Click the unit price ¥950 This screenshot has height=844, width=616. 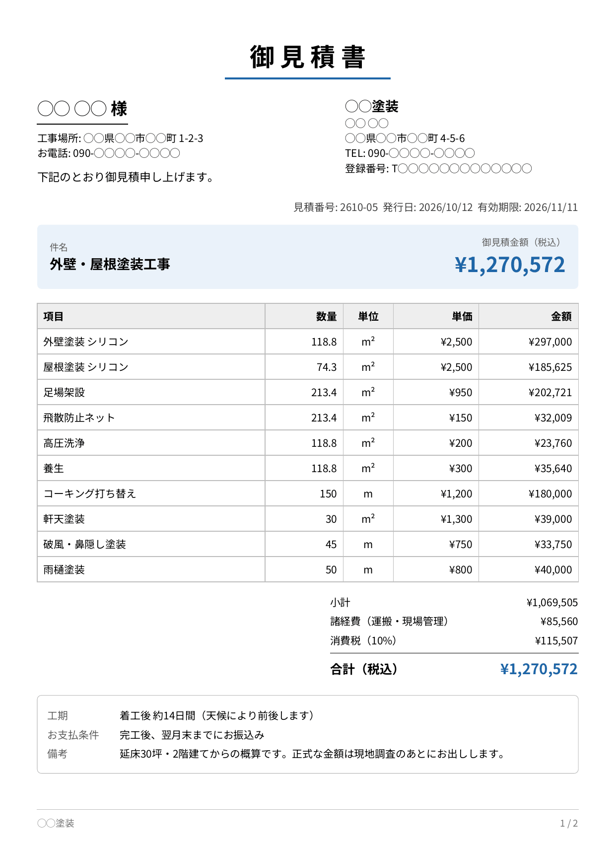point(461,392)
